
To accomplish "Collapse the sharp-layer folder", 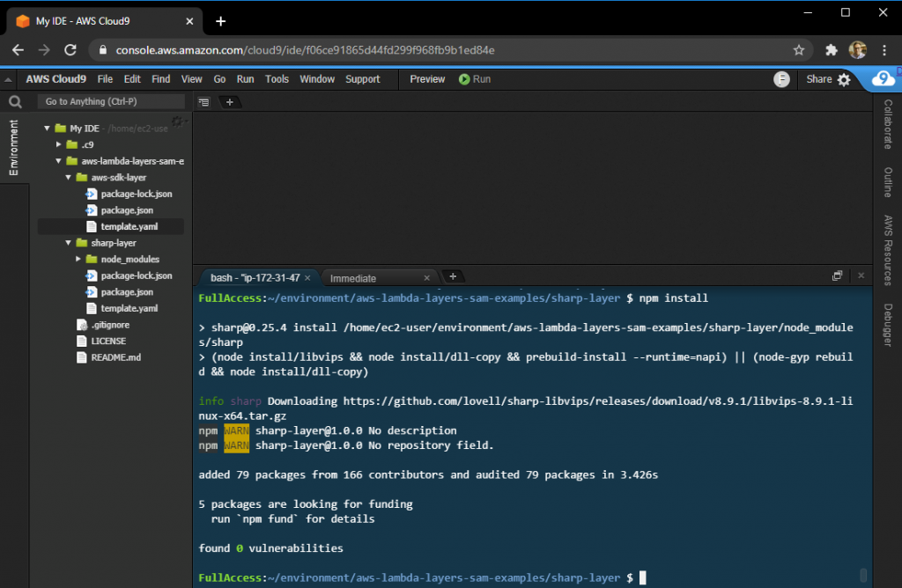I will click(x=68, y=242).
